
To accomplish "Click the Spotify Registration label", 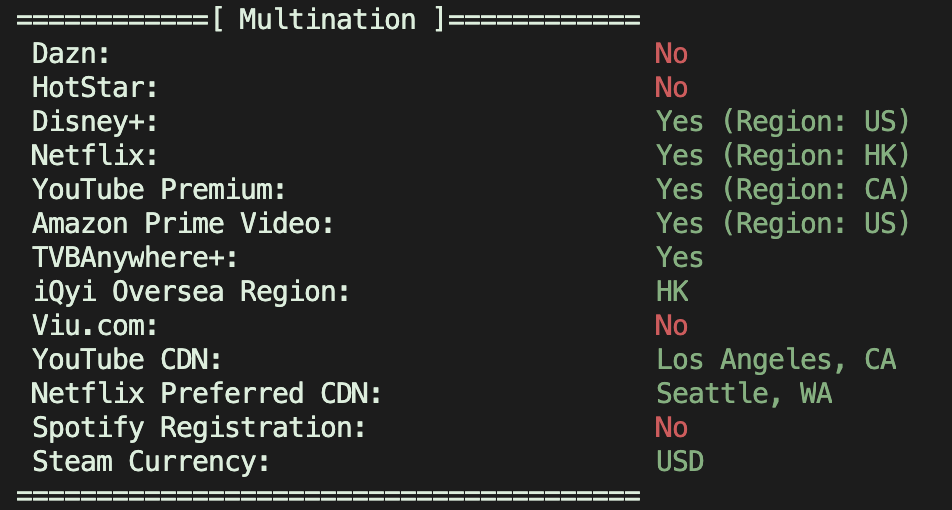I will [x=199, y=428].
